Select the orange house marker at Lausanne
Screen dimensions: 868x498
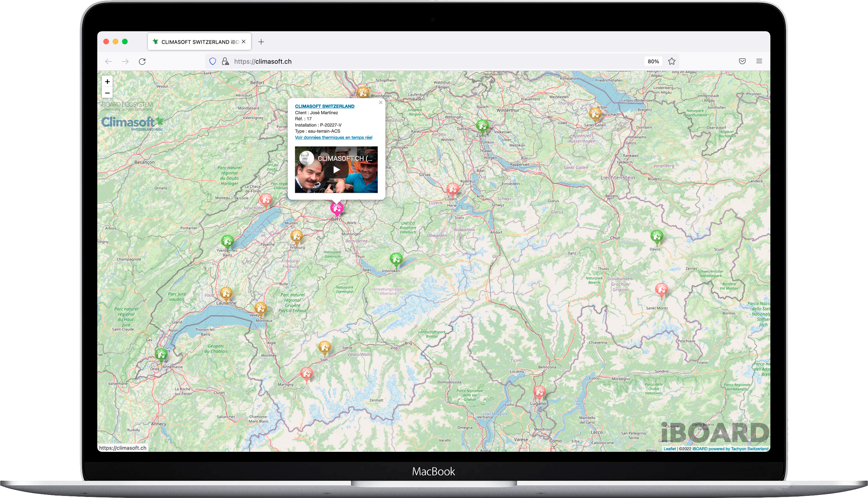coord(226,294)
